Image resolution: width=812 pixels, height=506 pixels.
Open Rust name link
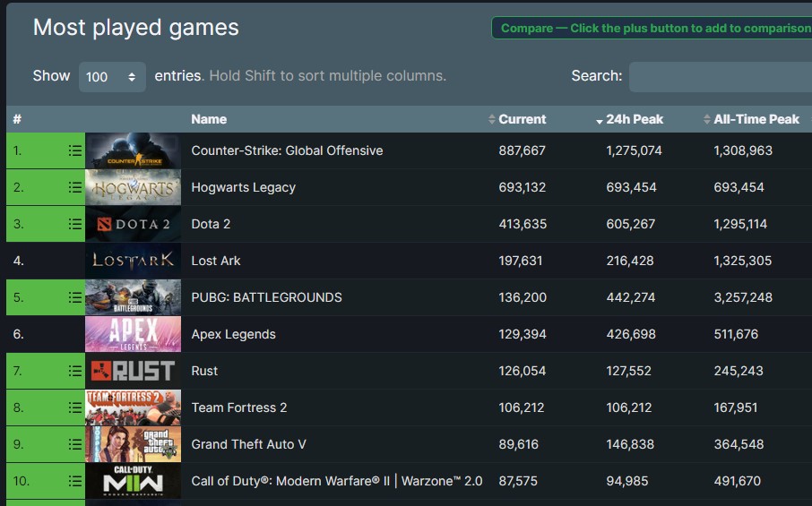204,371
